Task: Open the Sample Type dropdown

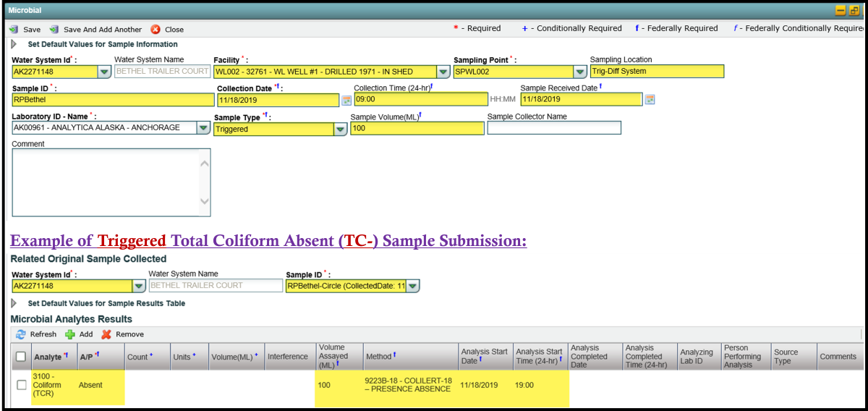Action: point(340,129)
